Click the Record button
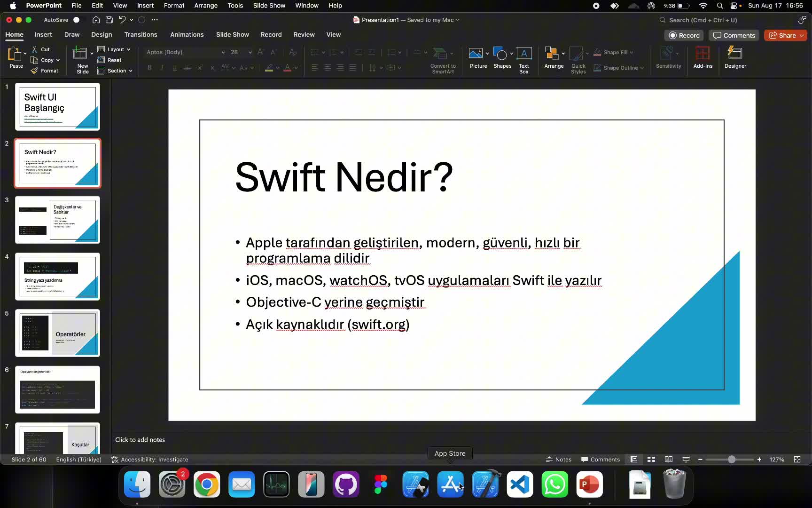Viewport: 812px width, 508px height. [x=684, y=35]
